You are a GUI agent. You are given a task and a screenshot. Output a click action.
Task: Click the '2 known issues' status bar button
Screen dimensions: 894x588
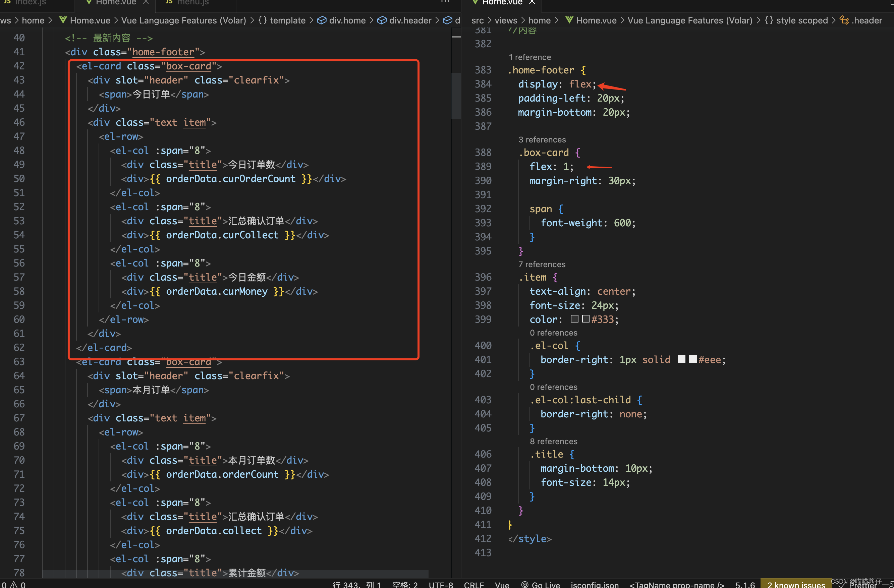pyautogui.click(x=796, y=584)
